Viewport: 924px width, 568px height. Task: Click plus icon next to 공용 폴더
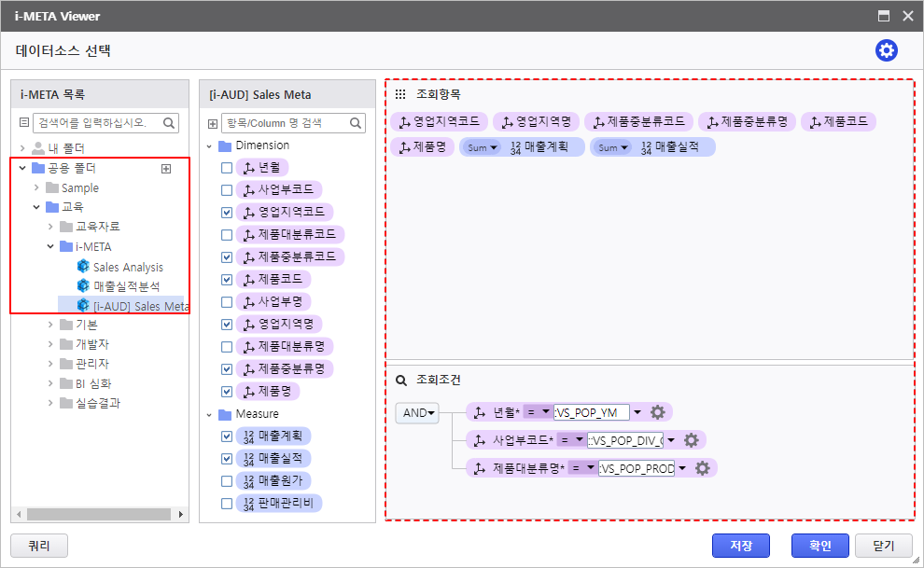(166, 169)
